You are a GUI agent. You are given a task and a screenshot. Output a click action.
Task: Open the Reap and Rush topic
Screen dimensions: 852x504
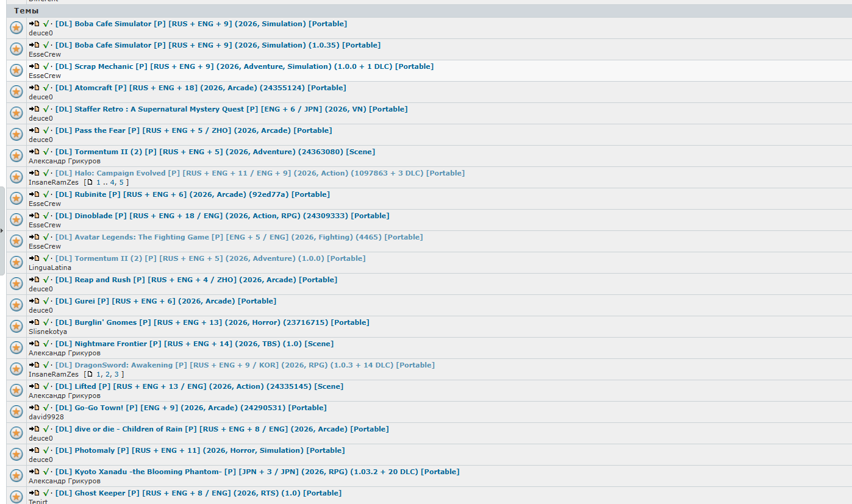pyautogui.click(x=196, y=280)
